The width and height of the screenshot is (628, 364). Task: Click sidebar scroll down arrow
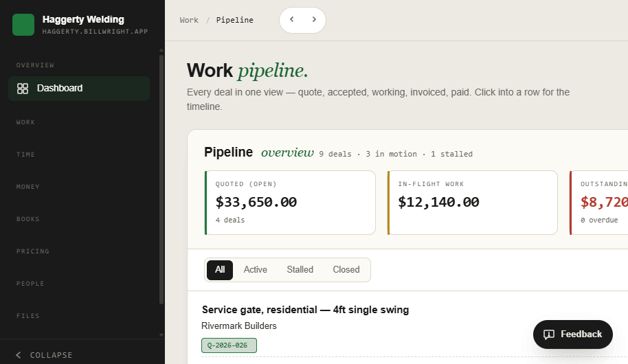161,335
